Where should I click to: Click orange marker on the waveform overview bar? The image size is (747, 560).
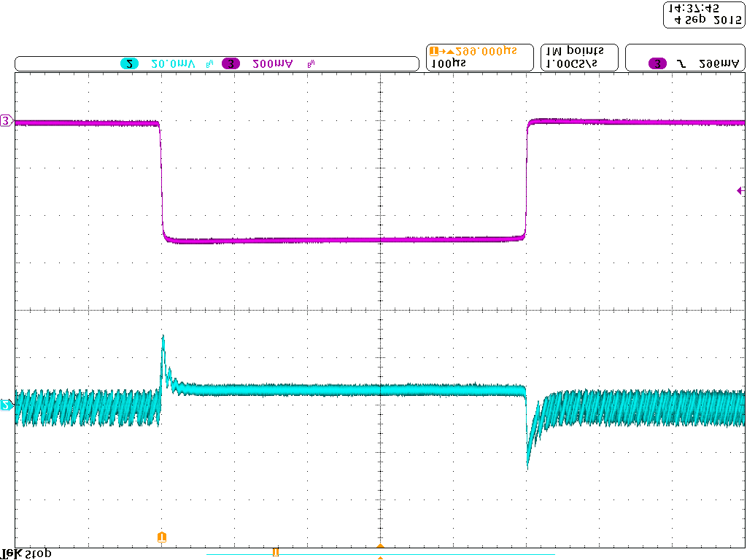[275, 553]
